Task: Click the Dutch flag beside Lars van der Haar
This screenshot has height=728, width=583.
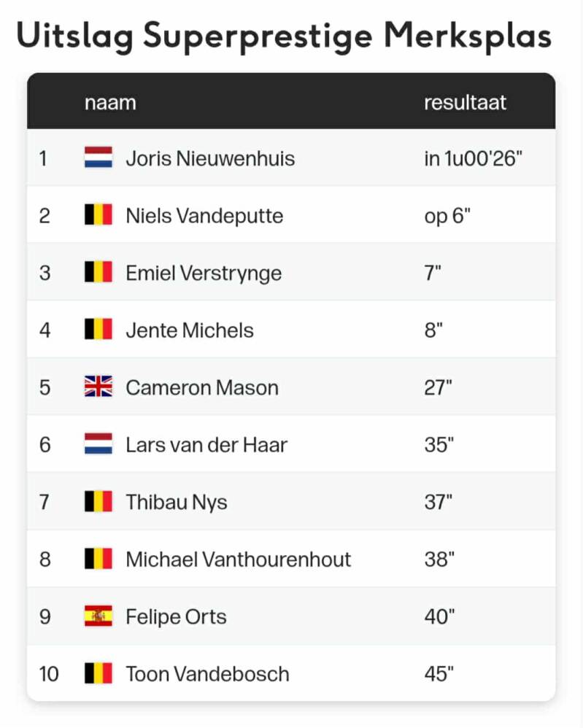Action: click(99, 444)
